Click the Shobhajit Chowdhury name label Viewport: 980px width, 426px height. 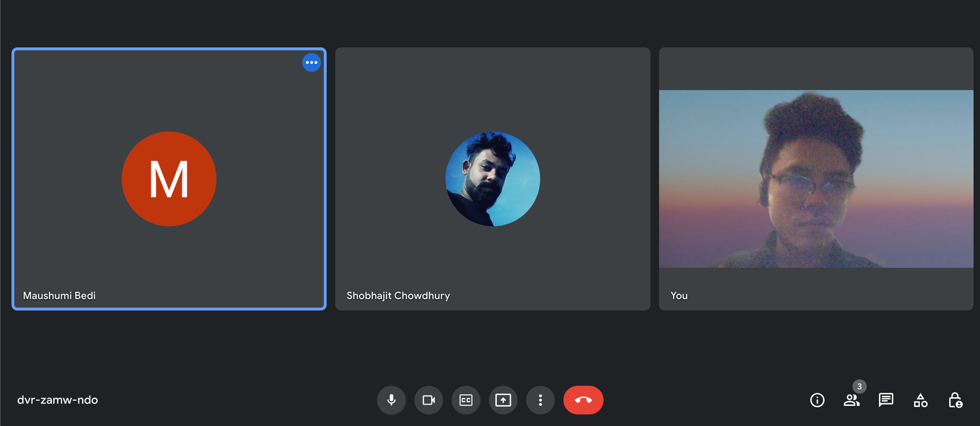point(398,295)
